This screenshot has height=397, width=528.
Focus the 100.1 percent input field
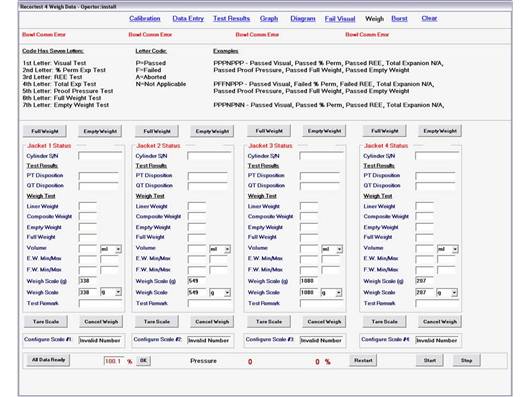114,361
